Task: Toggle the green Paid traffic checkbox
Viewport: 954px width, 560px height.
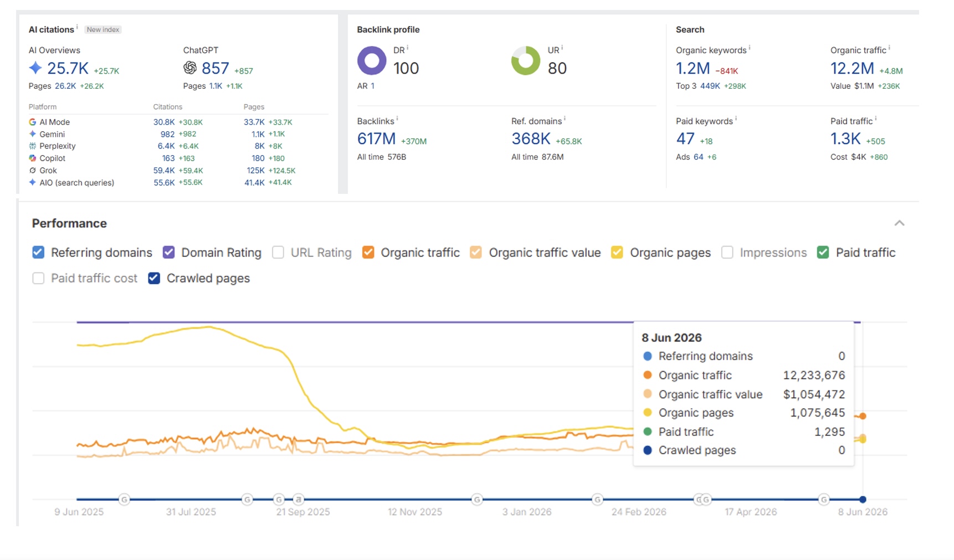Action: click(823, 253)
